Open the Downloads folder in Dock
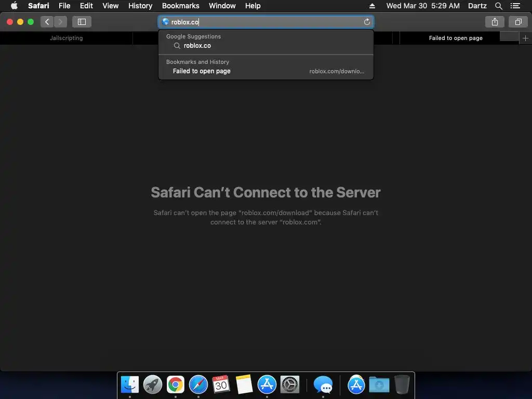The width and height of the screenshot is (532, 399). 379,384
